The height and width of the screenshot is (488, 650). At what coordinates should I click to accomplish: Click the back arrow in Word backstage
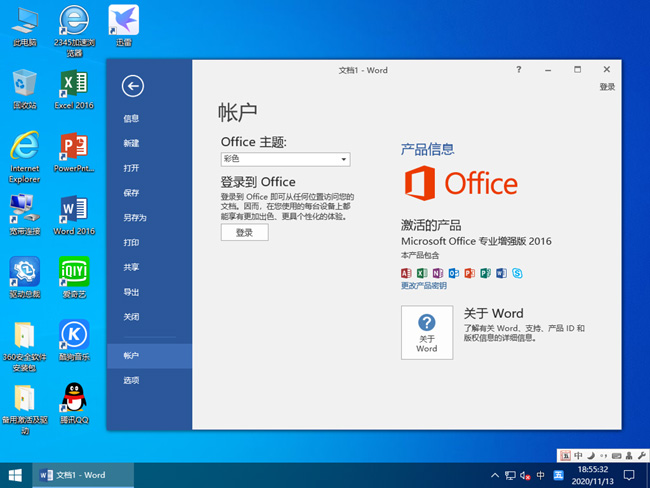(x=133, y=86)
